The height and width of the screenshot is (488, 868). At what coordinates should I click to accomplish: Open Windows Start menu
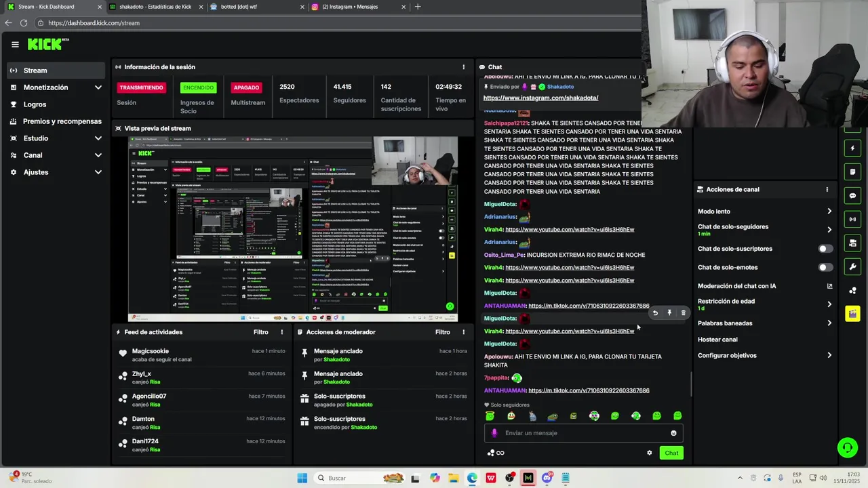point(302,479)
